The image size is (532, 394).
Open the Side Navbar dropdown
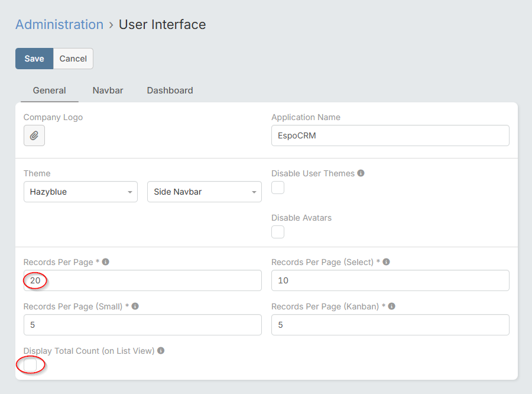[x=205, y=192]
